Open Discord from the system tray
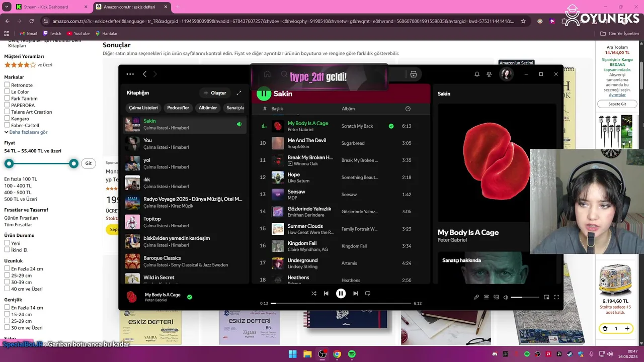The width and height of the screenshot is (644, 362). click(495, 354)
